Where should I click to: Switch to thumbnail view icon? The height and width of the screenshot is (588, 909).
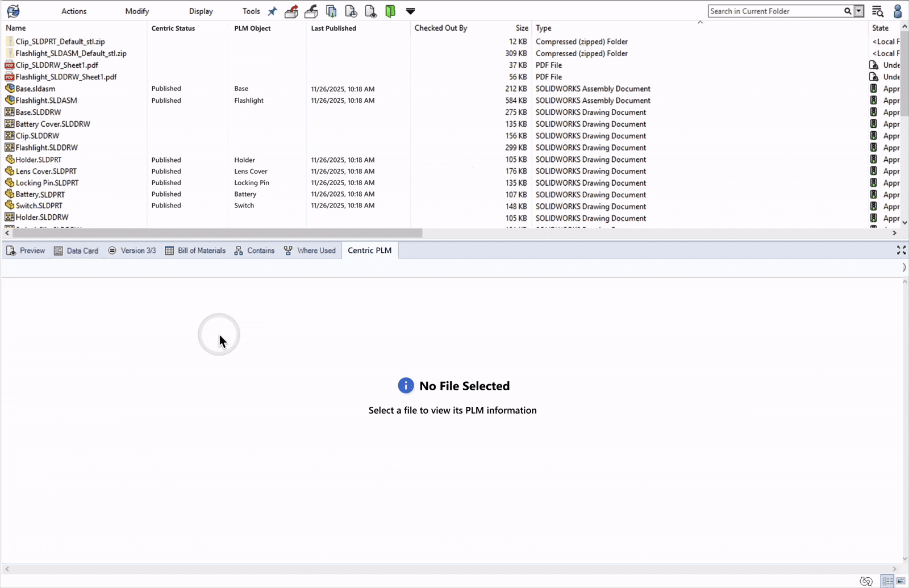coord(901,581)
